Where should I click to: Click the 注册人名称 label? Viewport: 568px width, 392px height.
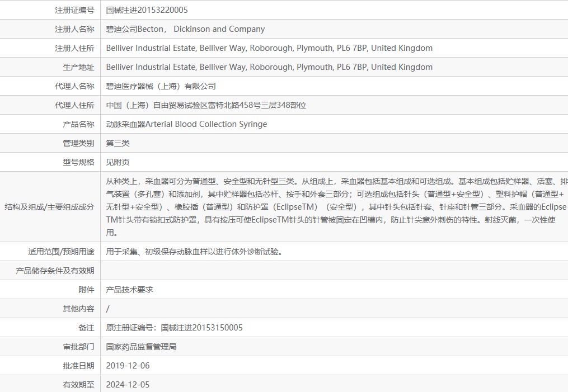[74, 29]
